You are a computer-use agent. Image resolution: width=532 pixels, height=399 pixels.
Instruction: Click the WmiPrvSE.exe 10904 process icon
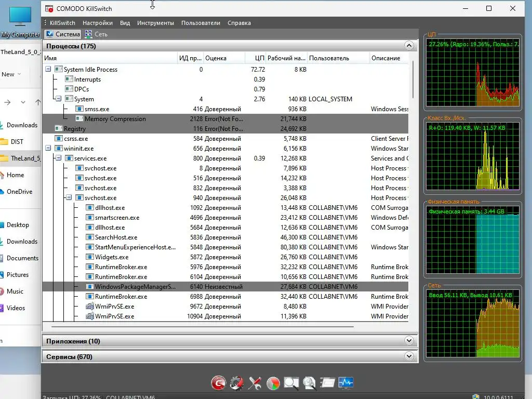pos(90,316)
